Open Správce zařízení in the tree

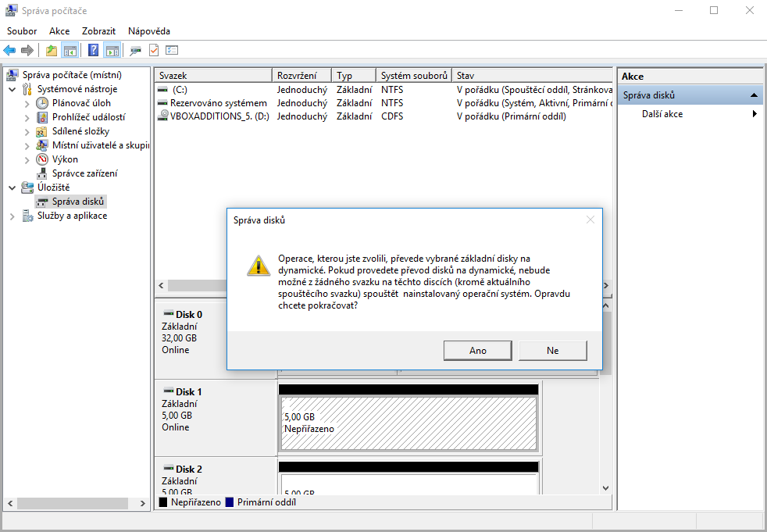point(84,173)
